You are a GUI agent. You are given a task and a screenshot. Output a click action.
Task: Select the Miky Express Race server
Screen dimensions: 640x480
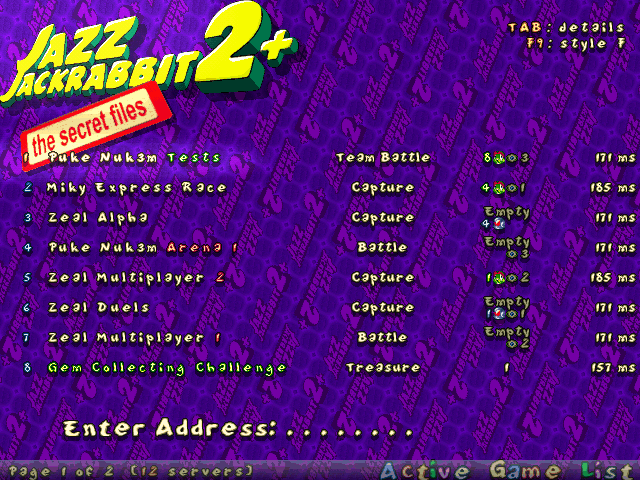[x=329, y=188]
